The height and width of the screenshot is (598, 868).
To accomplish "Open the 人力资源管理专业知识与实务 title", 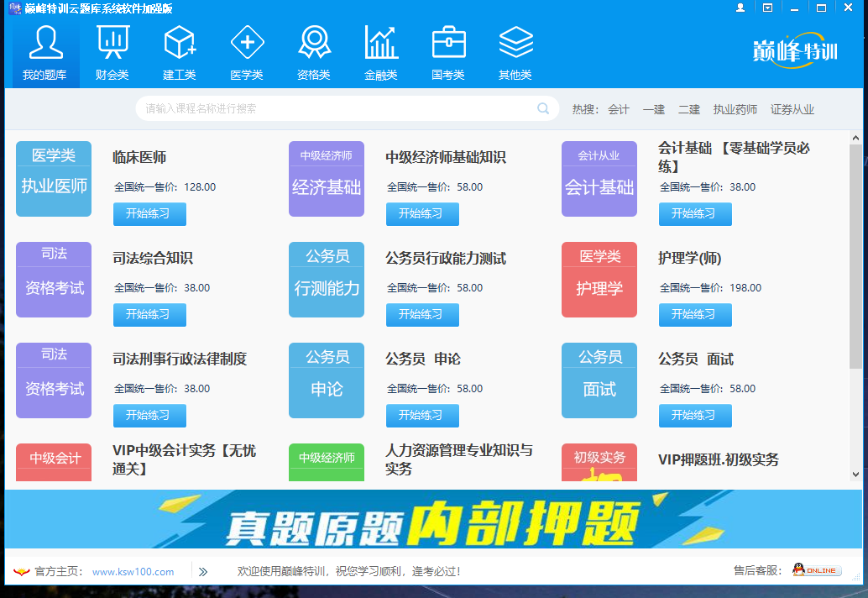I will coord(459,459).
